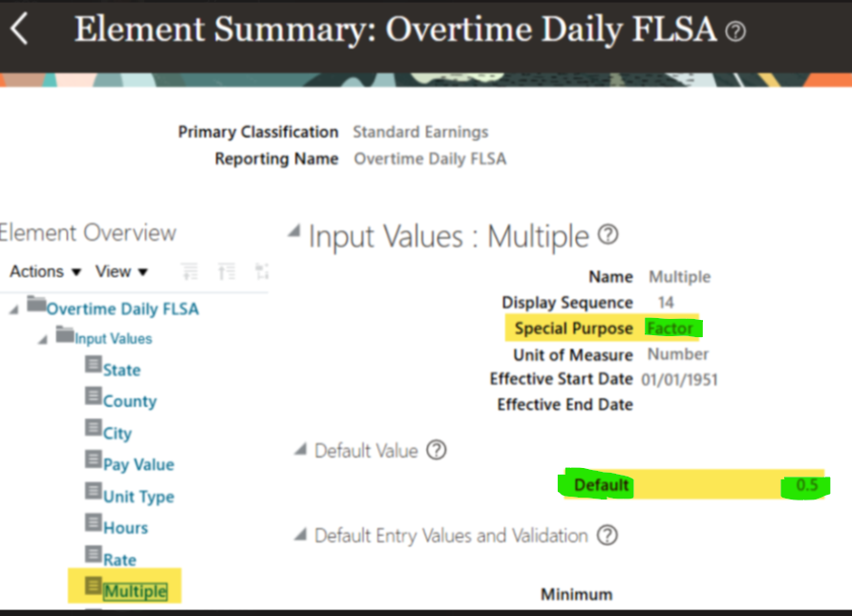Open the Pay Value input value
The image size is (852, 616).
tap(138, 464)
